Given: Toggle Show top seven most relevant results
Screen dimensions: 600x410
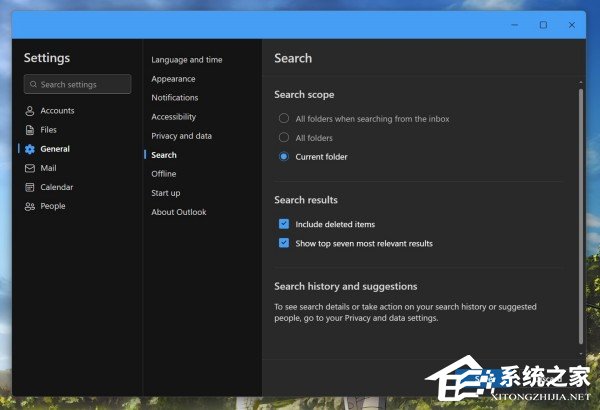Looking at the screenshot, I should tap(284, 243).
